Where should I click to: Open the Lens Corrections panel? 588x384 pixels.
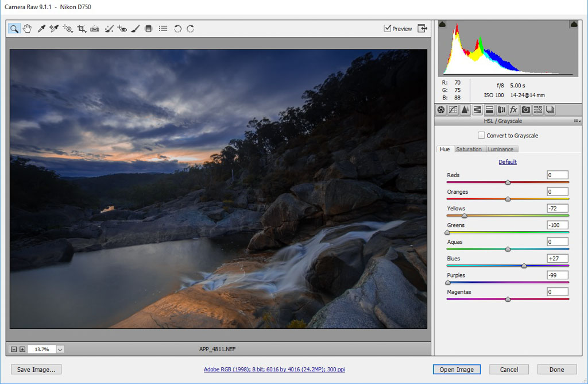pos(501,110)
